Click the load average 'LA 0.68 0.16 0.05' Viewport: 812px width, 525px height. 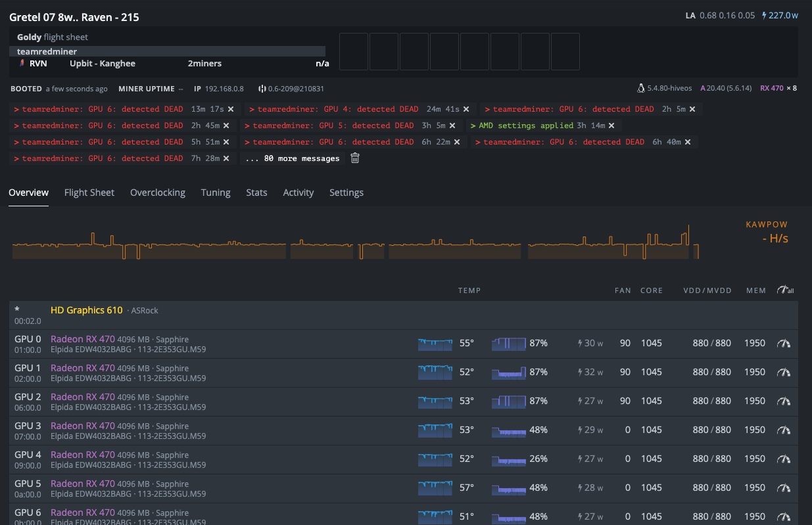point(720,15)
